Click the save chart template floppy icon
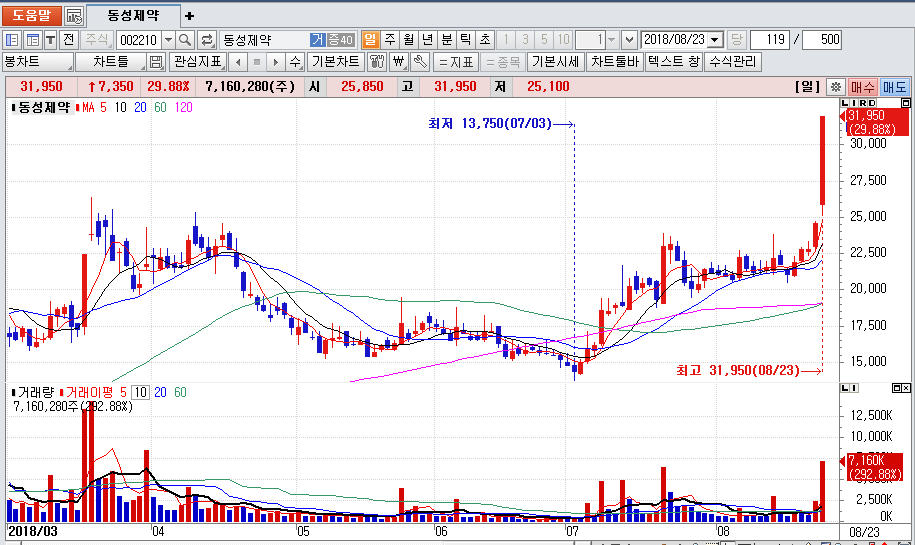 click(156, 62)
